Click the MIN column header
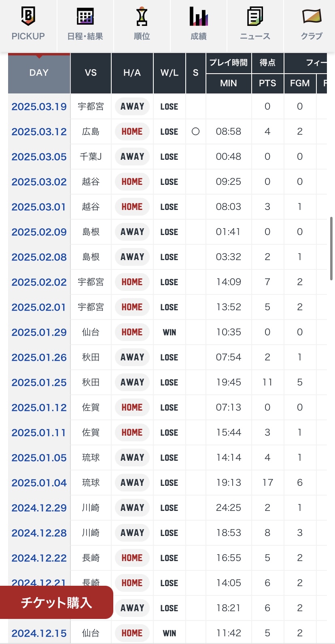 coord(229,83)
